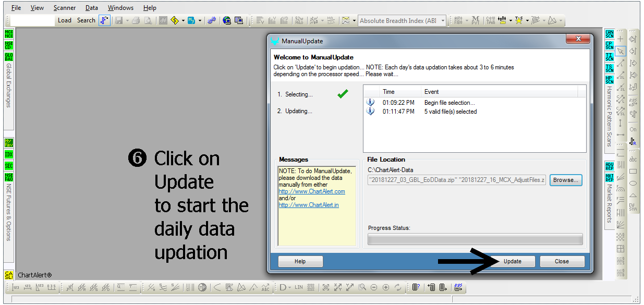Select the crosshair plus tool in right toolbar

(x=621, y=39)
